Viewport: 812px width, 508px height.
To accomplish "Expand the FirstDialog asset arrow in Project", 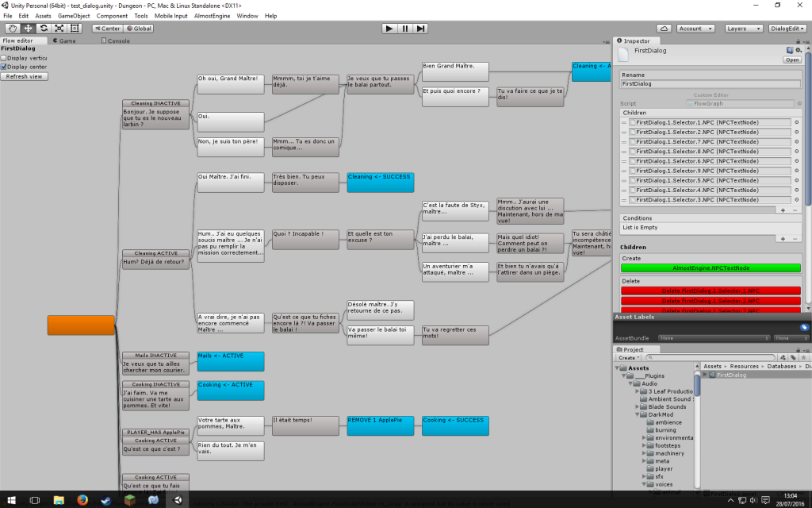I will [x=705, y=375].
